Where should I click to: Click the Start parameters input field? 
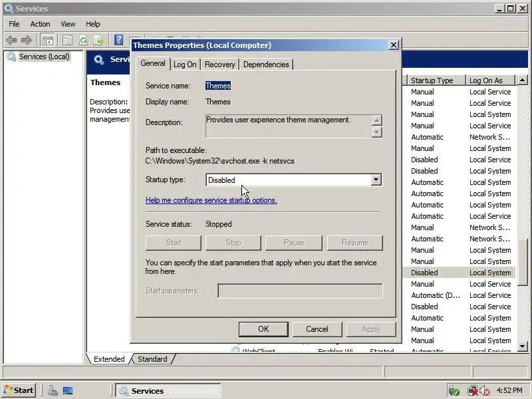coord(300,291)
